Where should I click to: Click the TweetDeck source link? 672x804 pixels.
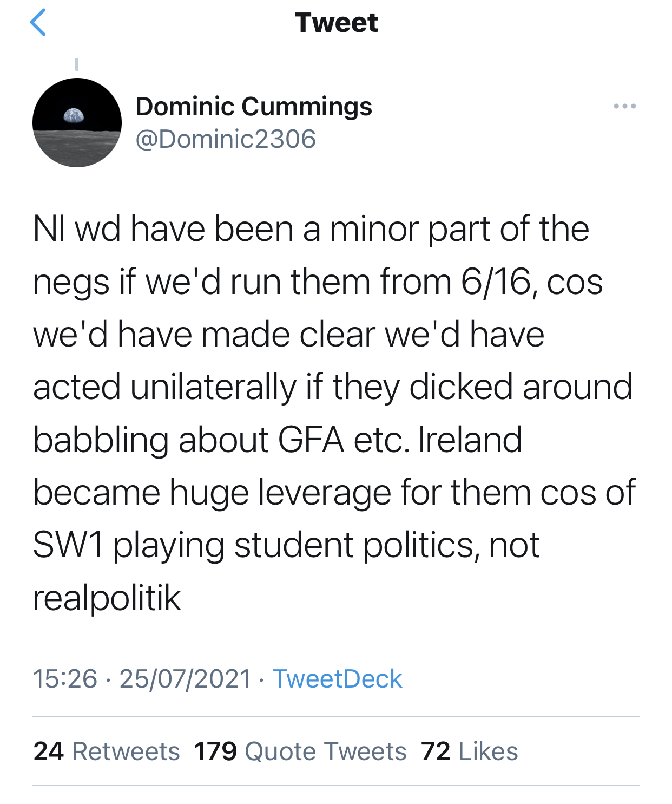tap(337, 679)
